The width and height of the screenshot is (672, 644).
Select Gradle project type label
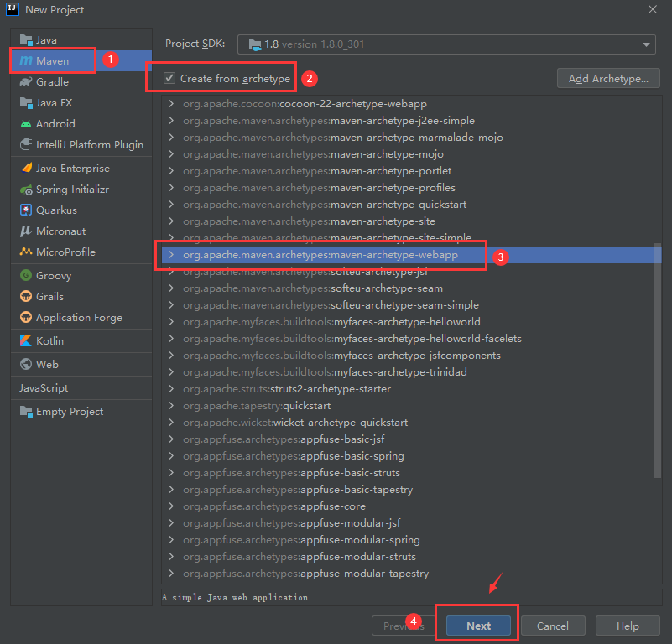52,82
